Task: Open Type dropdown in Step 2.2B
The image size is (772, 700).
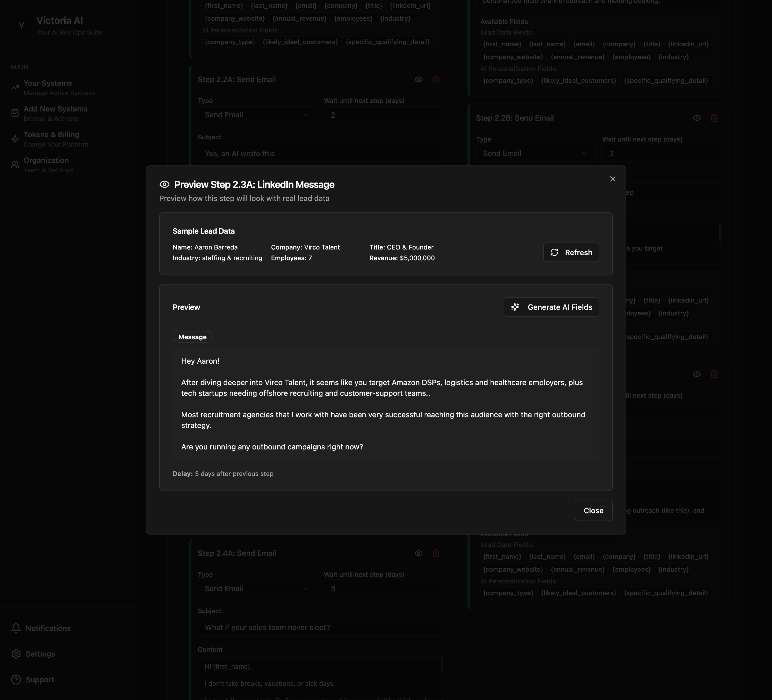Action: [535, 154]
